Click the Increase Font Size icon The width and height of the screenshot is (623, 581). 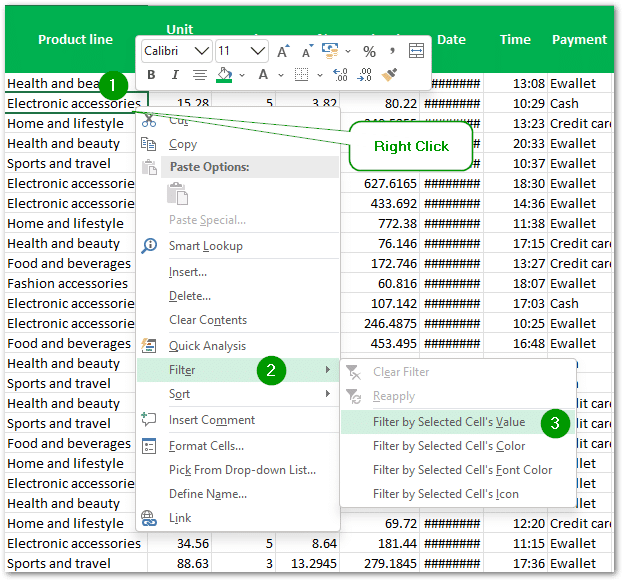(283, 51)
